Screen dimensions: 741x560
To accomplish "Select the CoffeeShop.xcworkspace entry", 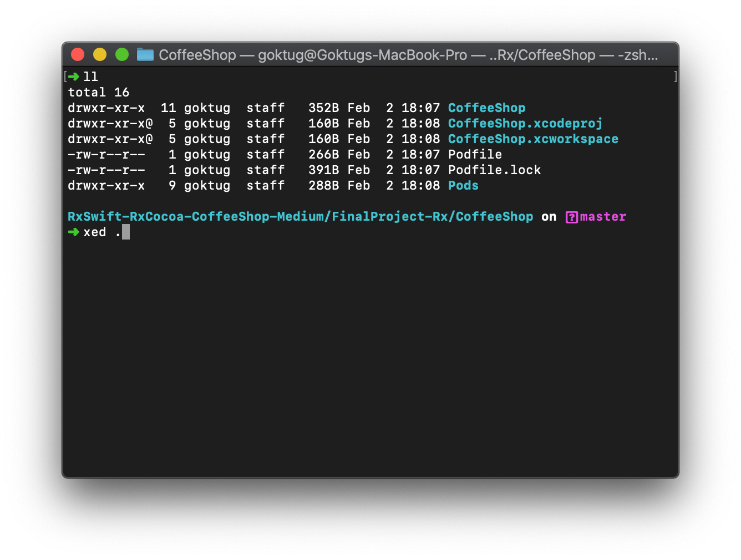I will click(x=533, y=139).
